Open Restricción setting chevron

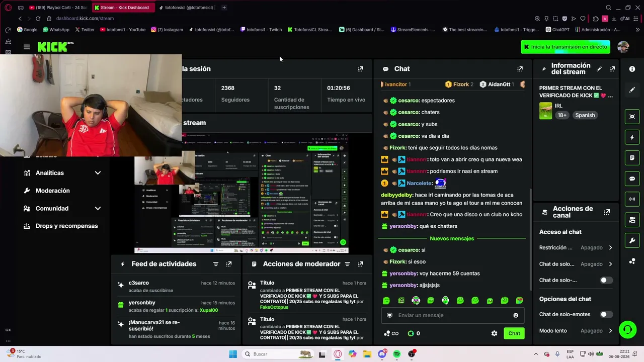pyautogui.click(x=610, y=248)
